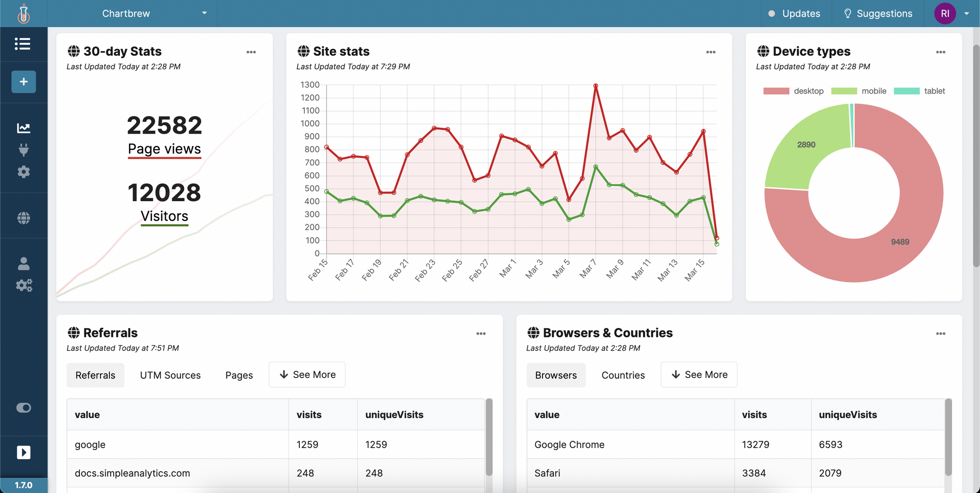Viewport: 980px width, 493px height.
Task: Switch to the UTM Sources tab
Action: [170, 376]
